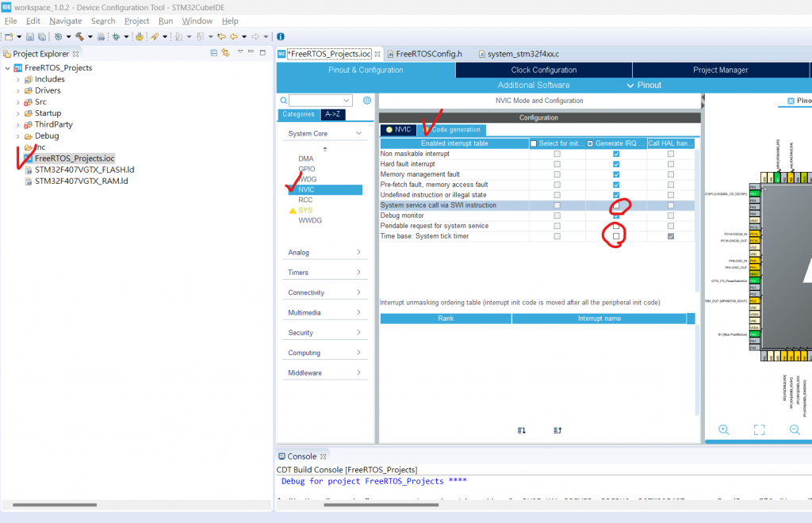Click the build target gear-circle icon

click(58, 36)
